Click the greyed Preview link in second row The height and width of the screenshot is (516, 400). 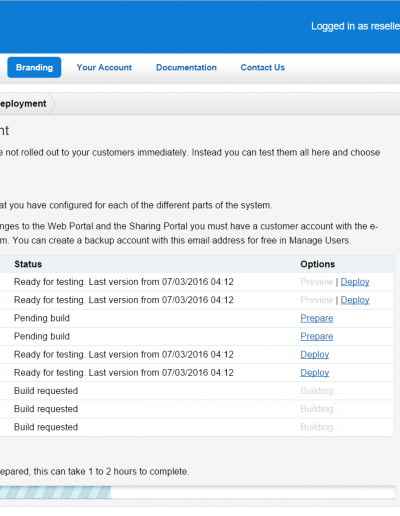(x=316, y=300)
